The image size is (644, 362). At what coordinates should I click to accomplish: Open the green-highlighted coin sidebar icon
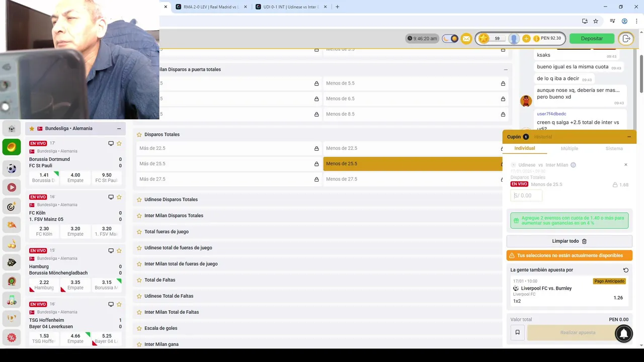12,147
